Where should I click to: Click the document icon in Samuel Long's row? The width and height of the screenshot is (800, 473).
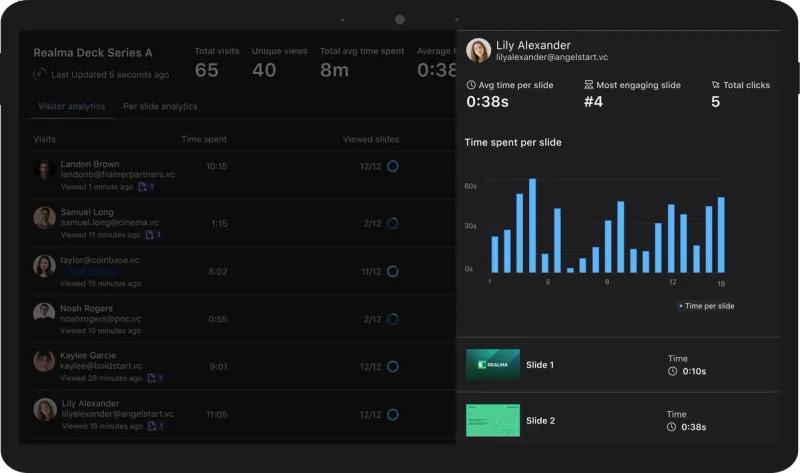149,235
